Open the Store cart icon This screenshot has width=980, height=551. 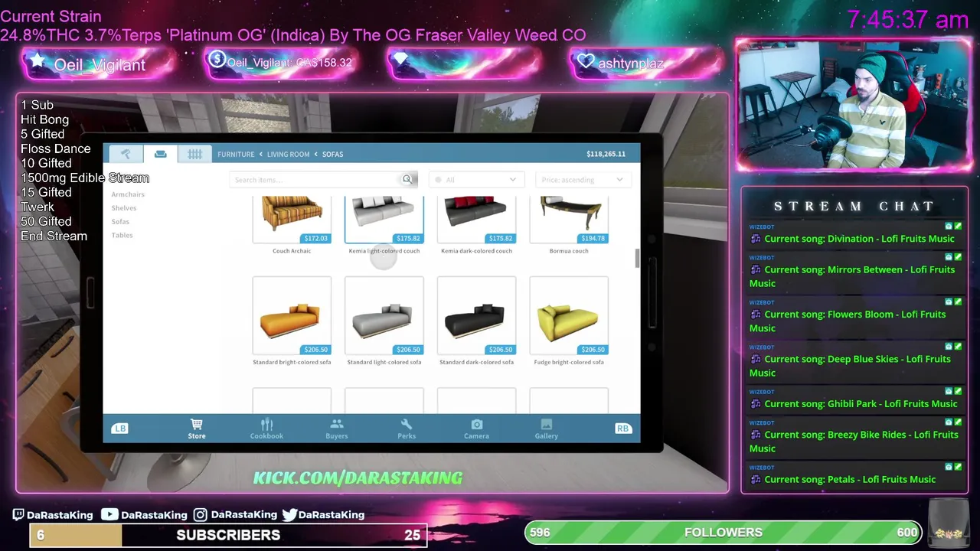pyautogui.click(x=197, y=425)
